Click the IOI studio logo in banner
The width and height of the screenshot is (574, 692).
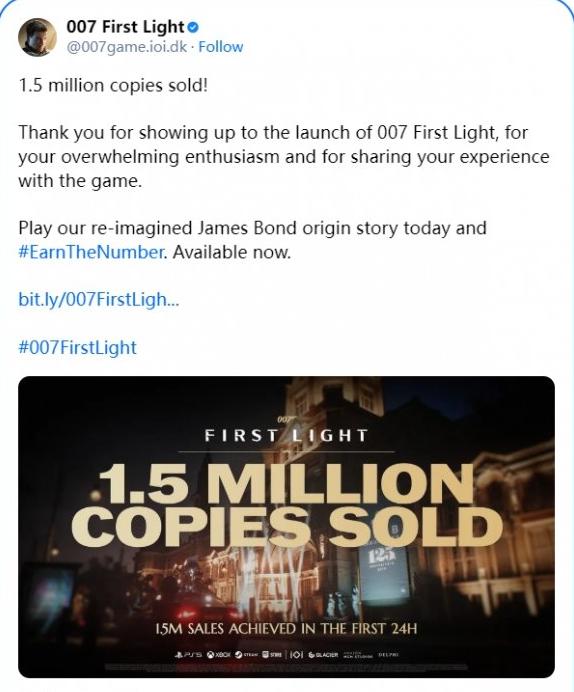pyautogui.click(x=296, y=654)
